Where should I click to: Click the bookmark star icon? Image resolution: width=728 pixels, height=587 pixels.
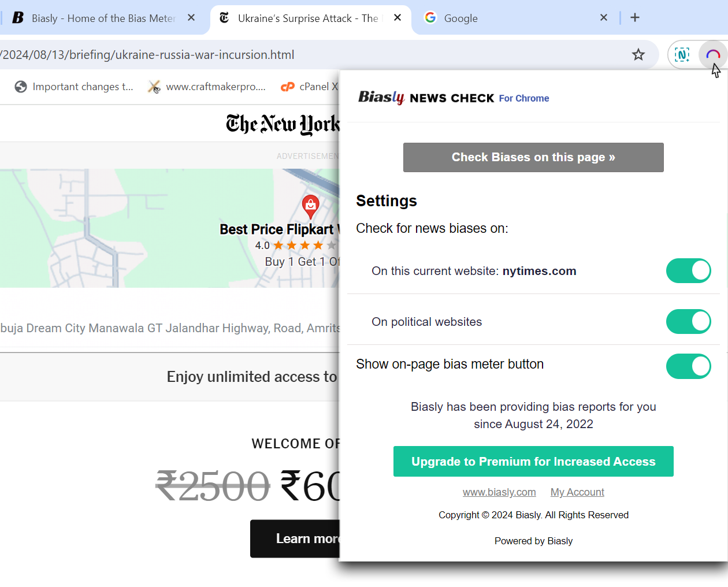click(x=638, y=55)
